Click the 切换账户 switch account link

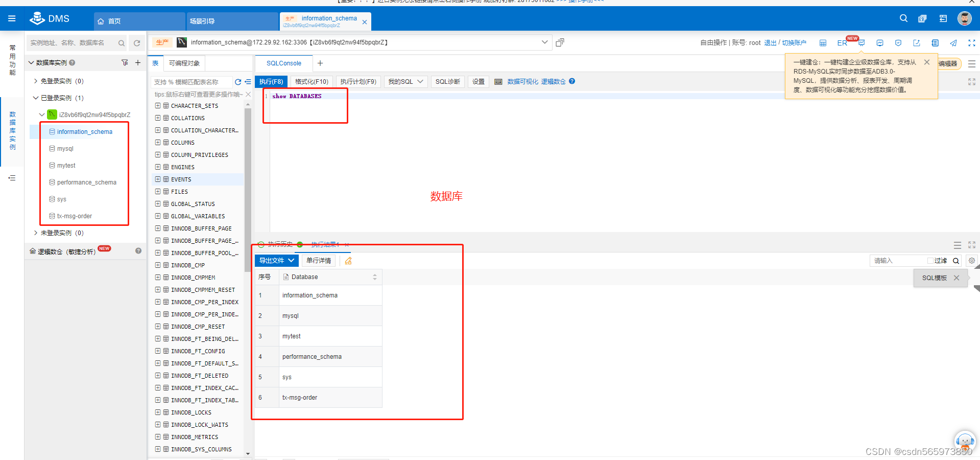pos(794,43)
